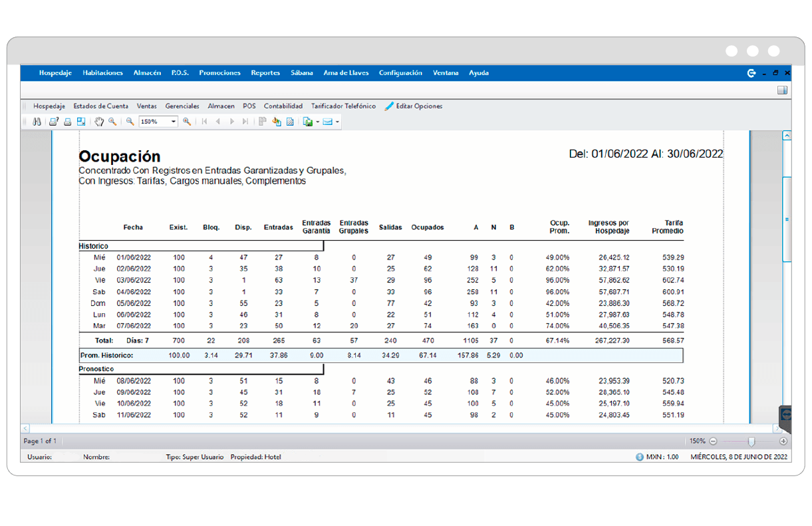Click the Zoom Out magnifier icon
The width and height of the screenshot is (812, 526).
point(130,122)
